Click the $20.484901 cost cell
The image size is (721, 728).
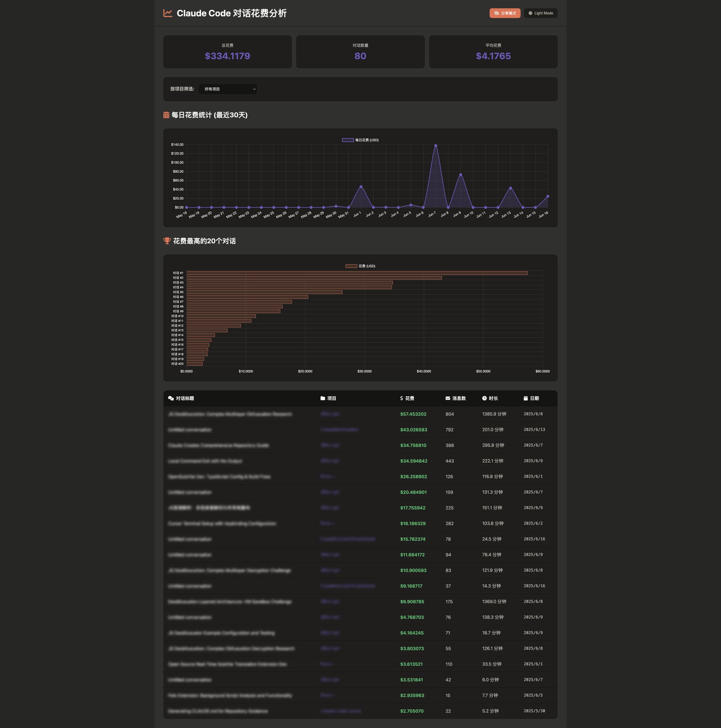point(413,492)
